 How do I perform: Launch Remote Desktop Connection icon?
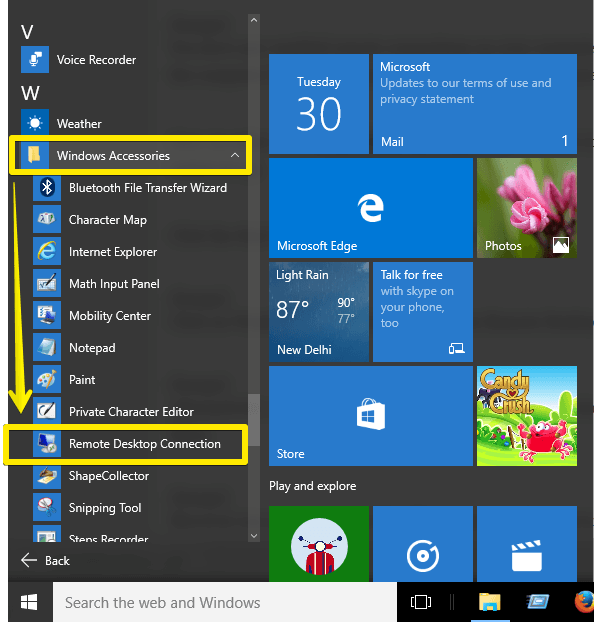(x=47, y=443)
